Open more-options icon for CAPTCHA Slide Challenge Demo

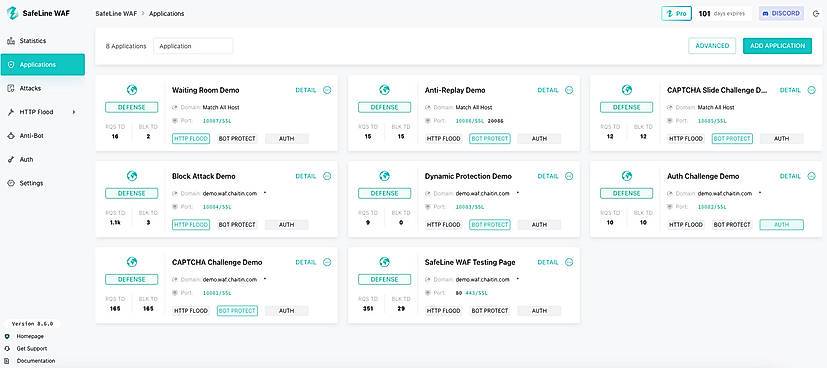[x=811, y=90]
